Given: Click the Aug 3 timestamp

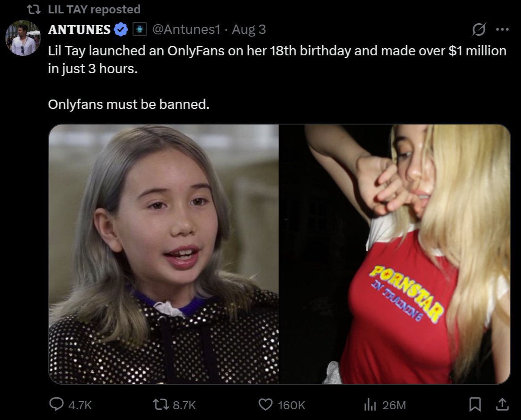Looking at the screenshot, I should click(x=249, y=29).
